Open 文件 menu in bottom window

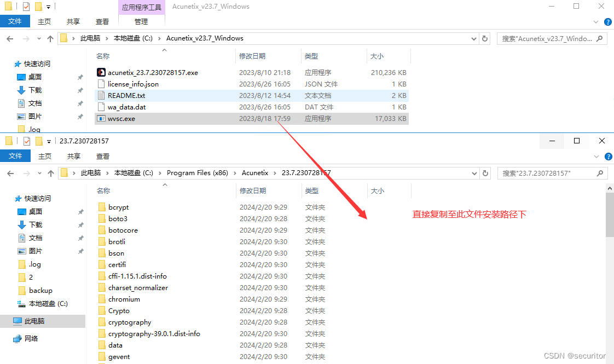15,156
